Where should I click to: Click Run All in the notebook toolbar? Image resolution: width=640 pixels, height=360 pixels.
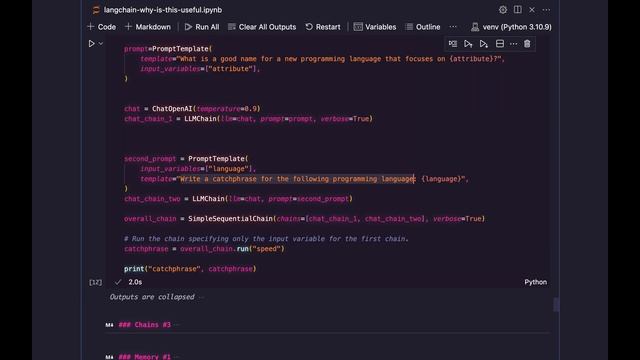202,27
